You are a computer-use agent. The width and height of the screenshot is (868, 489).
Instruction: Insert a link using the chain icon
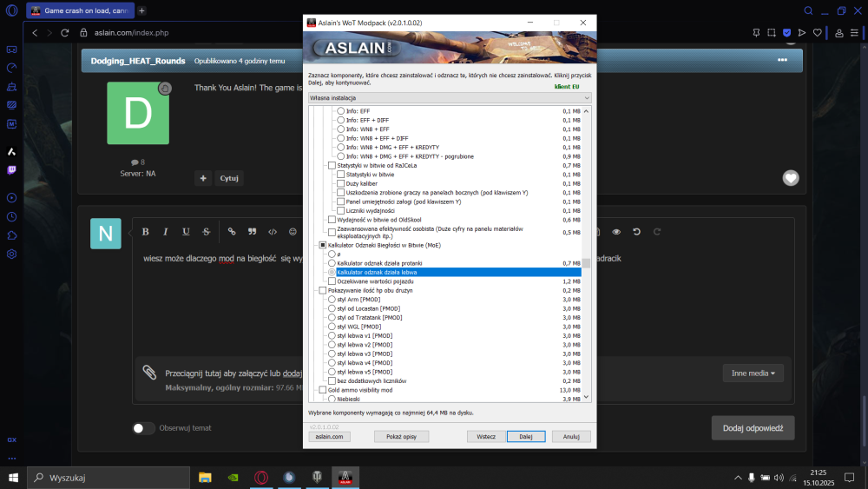232,232
